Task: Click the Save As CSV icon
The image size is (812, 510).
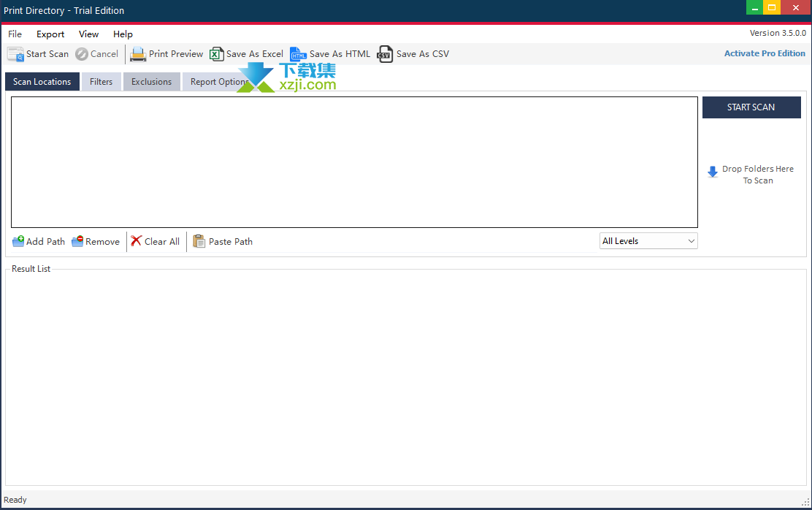Action: [385, 54]
